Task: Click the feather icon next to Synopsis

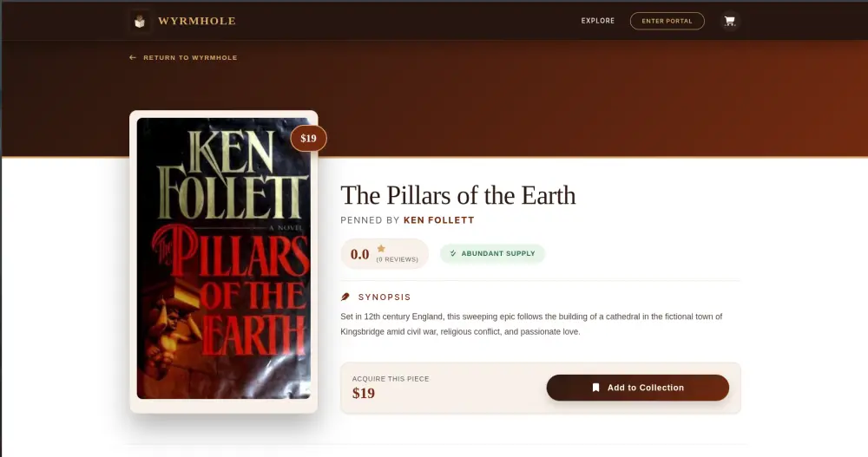Action: (345, 297)
